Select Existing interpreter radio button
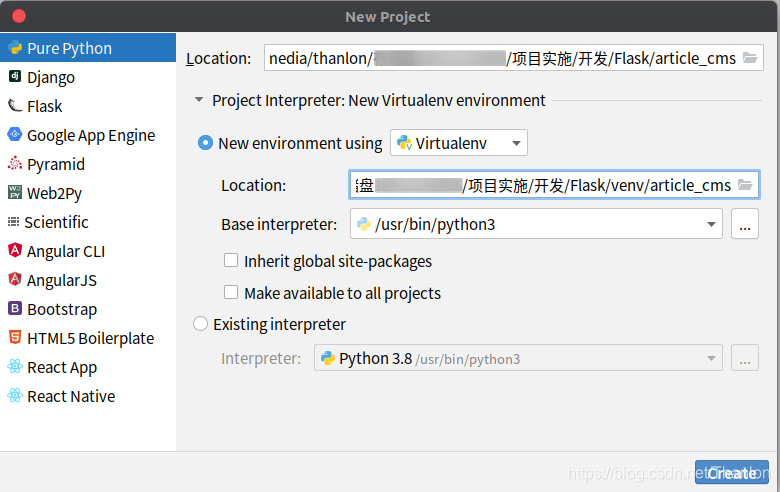The height and width of the screenshot is (492, 780). tap(200, 324)
